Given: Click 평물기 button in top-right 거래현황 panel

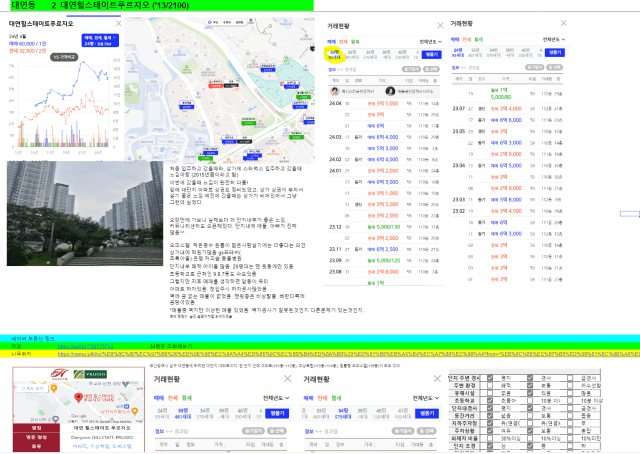Looking at the screenshot, I should (x=555, y=52).
